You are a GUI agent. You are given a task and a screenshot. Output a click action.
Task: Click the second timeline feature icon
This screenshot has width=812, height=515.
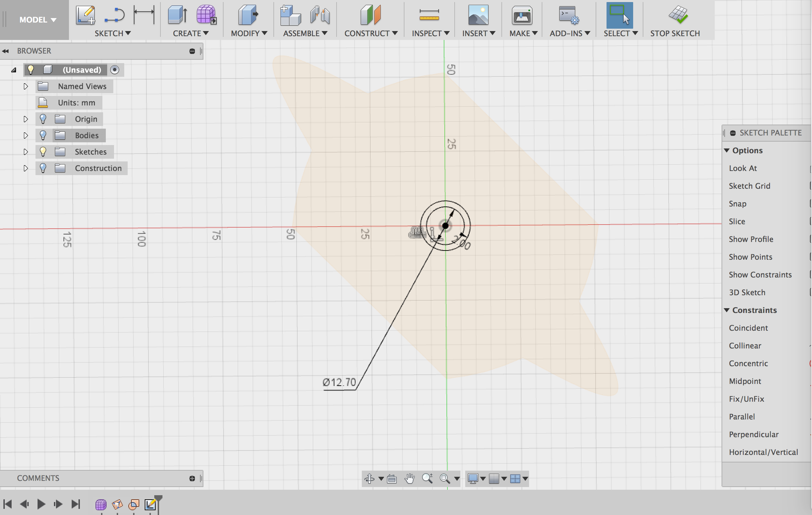117,504
